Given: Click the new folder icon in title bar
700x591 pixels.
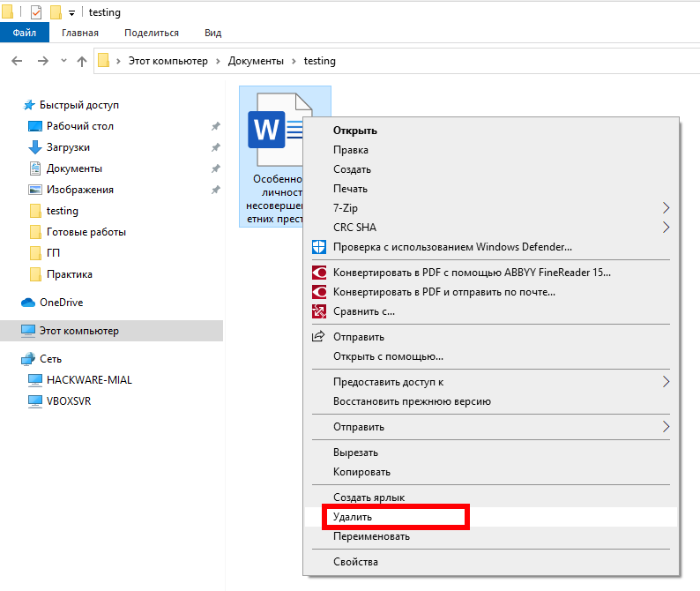Looking at the screenshot, I should pyautogui.click(x=56, y=12).
